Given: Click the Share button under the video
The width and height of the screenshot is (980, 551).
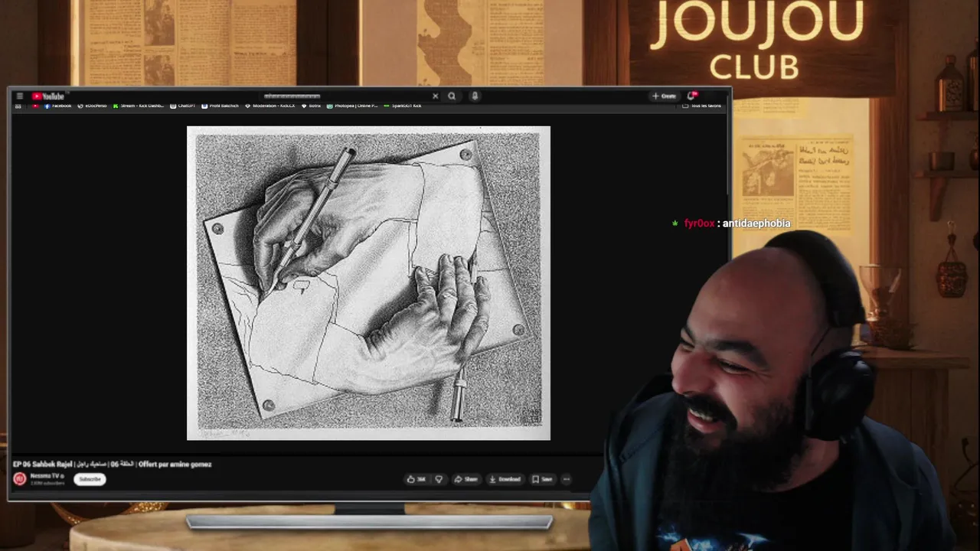Looking at the screenshot, I should coord(465,479).
